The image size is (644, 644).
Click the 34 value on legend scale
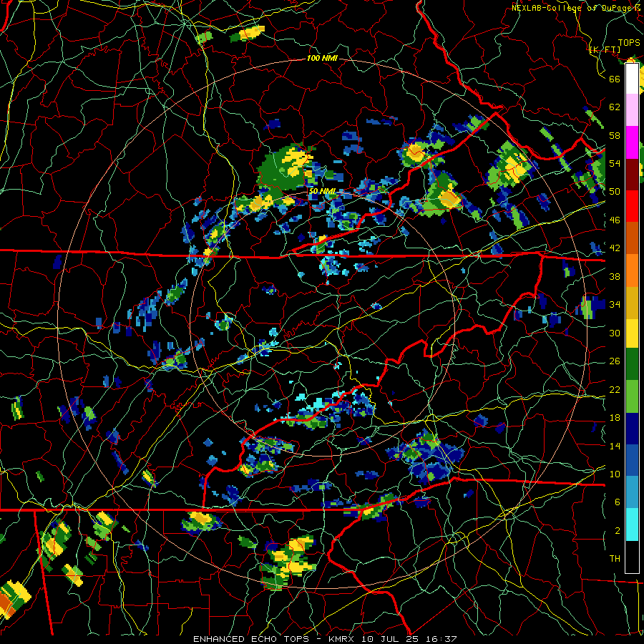[615, 304]
